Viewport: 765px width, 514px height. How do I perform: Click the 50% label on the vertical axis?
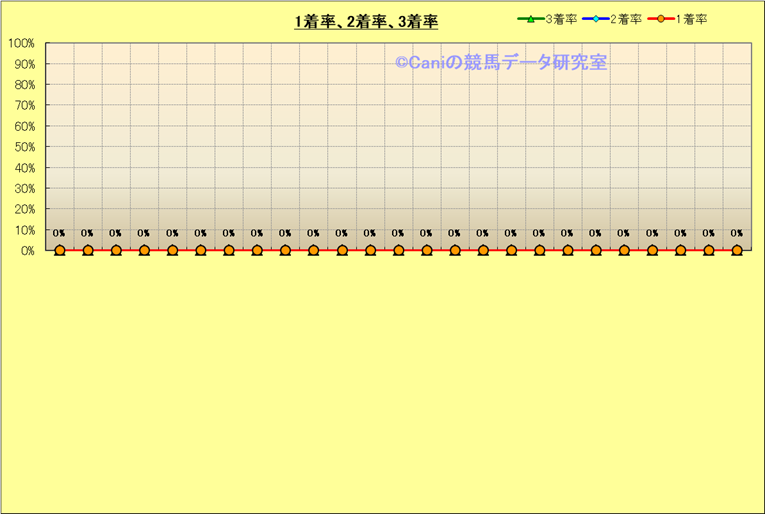24,147
